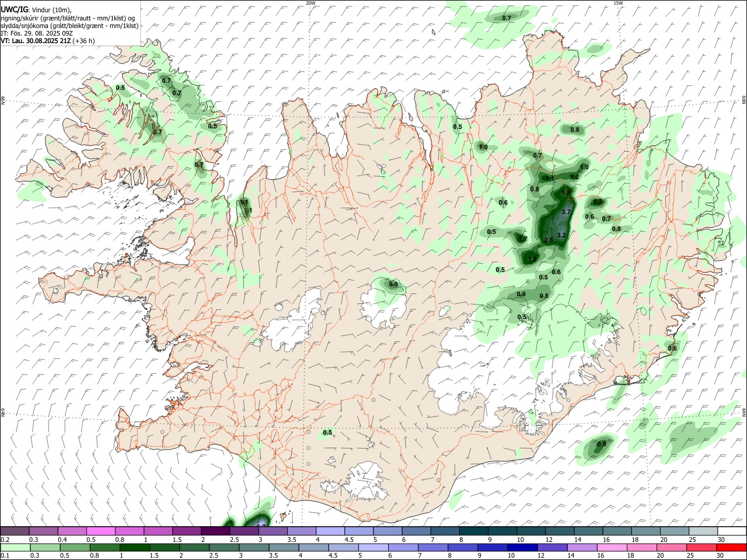Image resolution: width=747 pixels, height=560 pixels.
Task: Click the dark teal swatch between 9 and 10 on snow scale
Action: 502,531
